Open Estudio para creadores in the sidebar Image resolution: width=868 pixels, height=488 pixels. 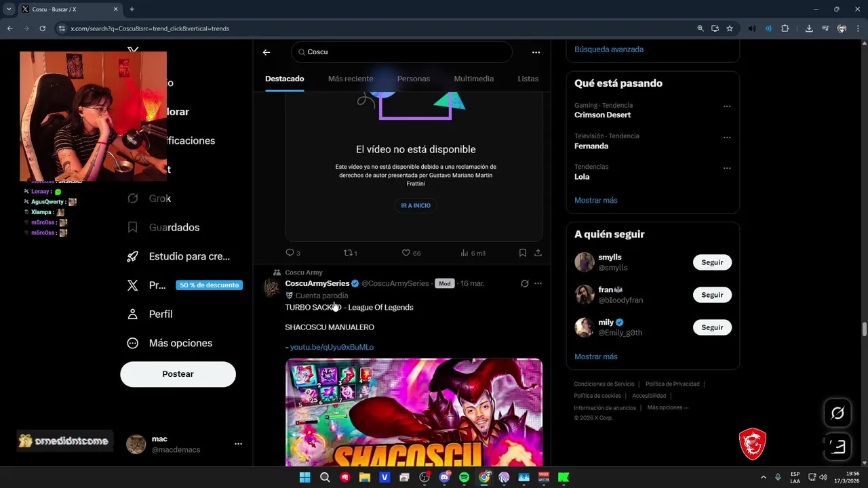point(179,256)
